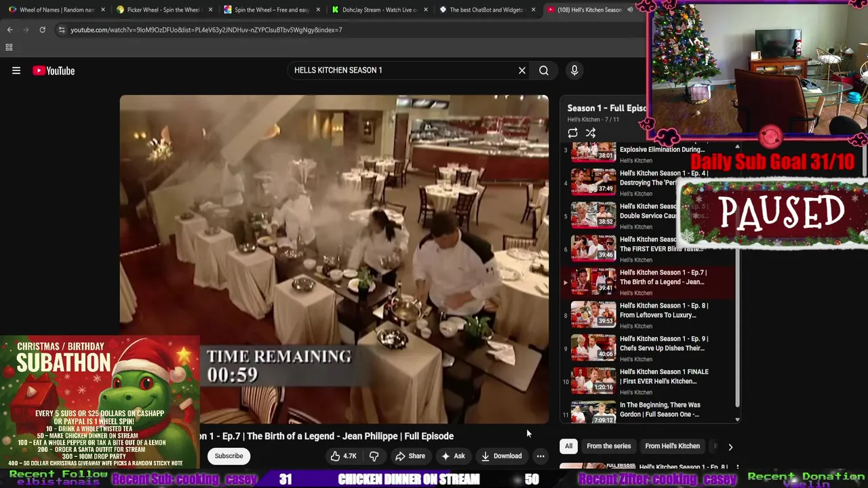Mute the Hell's Kitchen tab's audio icon
868x488 pixels.
(630, 9)
